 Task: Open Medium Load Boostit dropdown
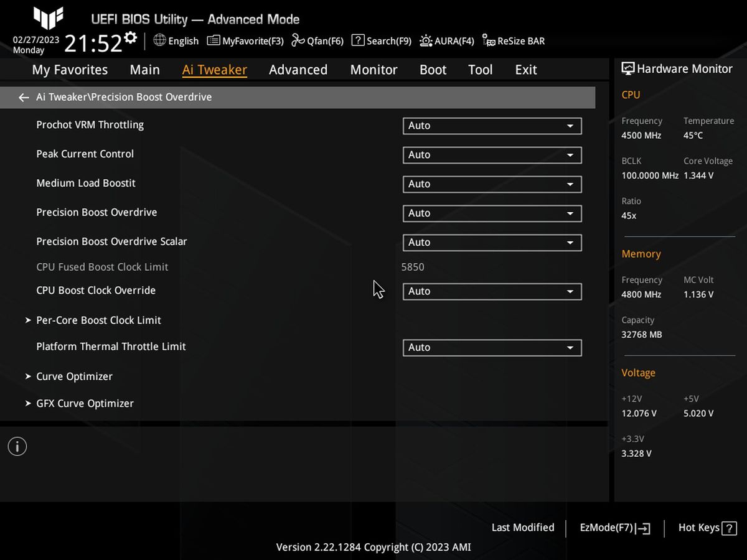(492, 184)
